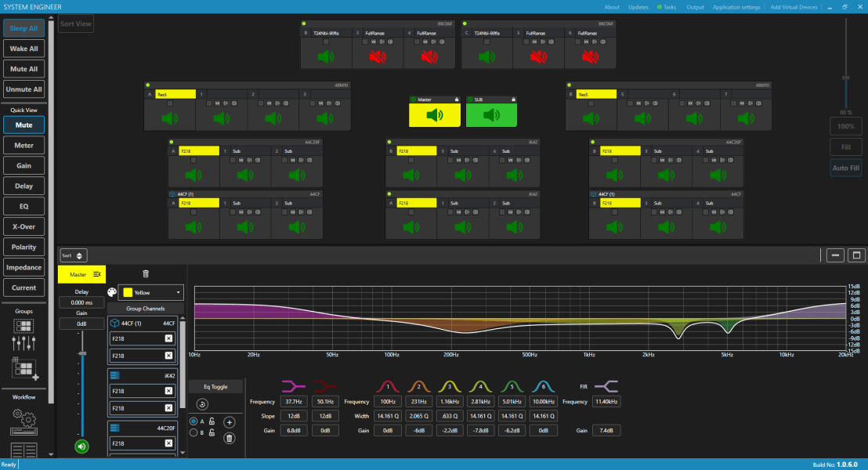Open the Sort dropdown in the bottom panel

[x=72, y=255]
